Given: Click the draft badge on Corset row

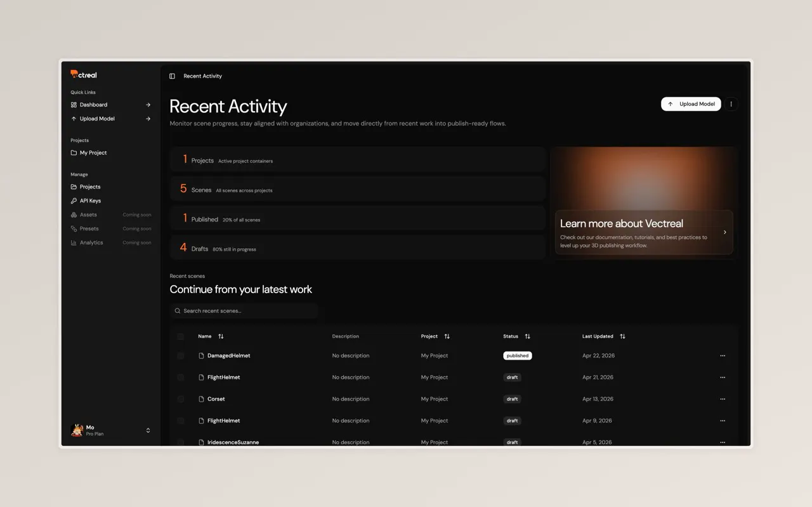Looking at the screenshot, I should (512, 399).
